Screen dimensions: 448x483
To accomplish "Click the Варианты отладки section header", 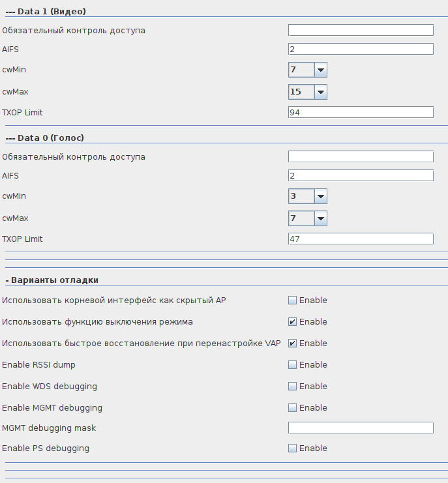I will (x=52, y=280).
